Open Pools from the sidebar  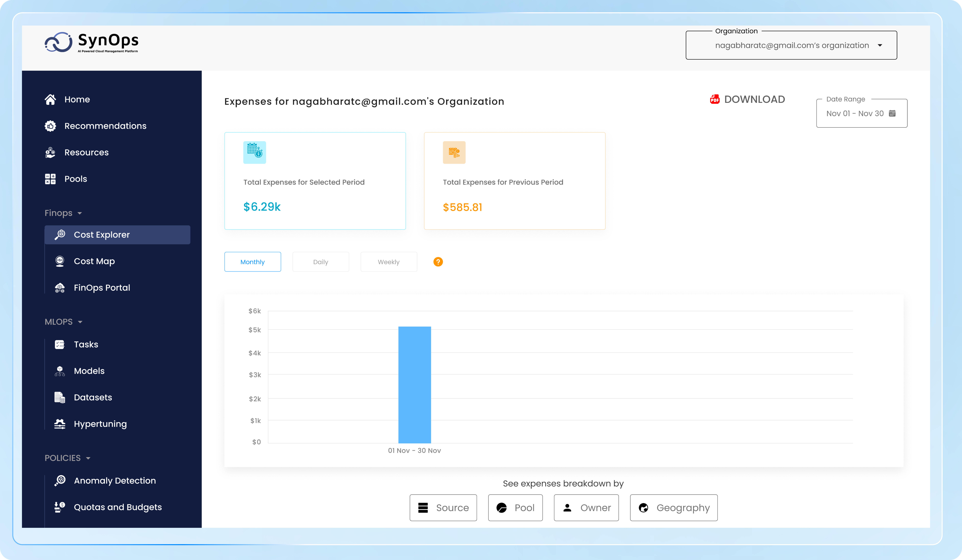[x=76, y=179]
